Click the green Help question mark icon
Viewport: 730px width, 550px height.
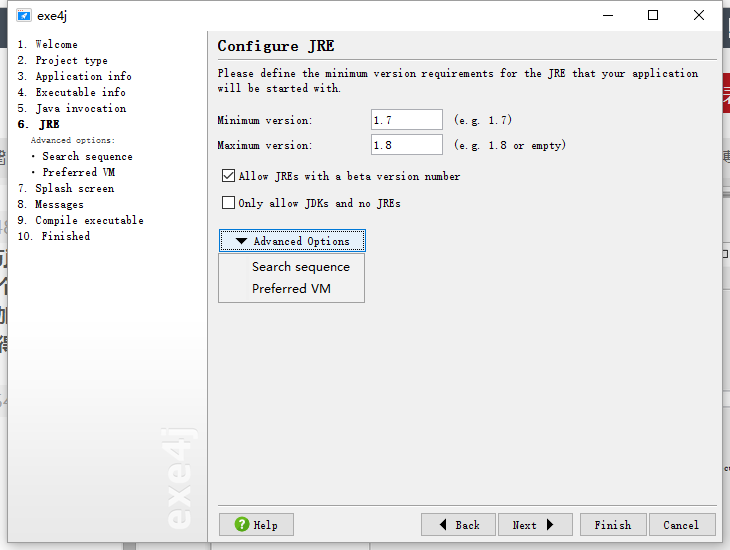pos(242,524)
